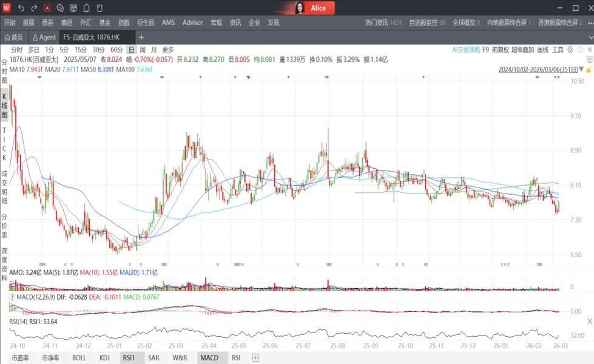Open the chat message bubble icon

point(60,8)
